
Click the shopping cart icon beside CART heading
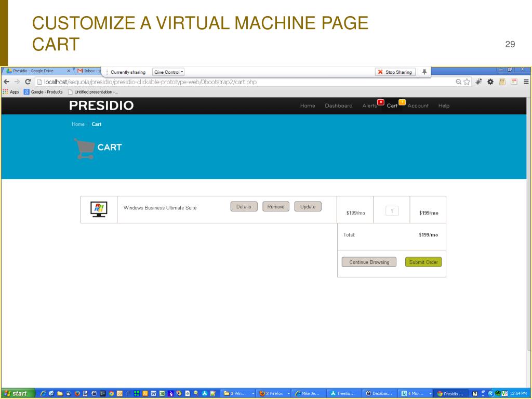click(84, 149)
